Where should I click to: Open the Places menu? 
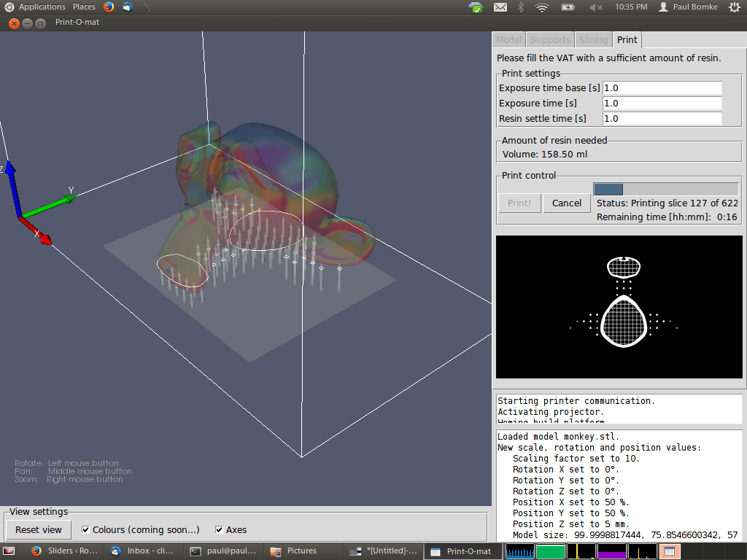pyautogui.click(x=84, y=7)
